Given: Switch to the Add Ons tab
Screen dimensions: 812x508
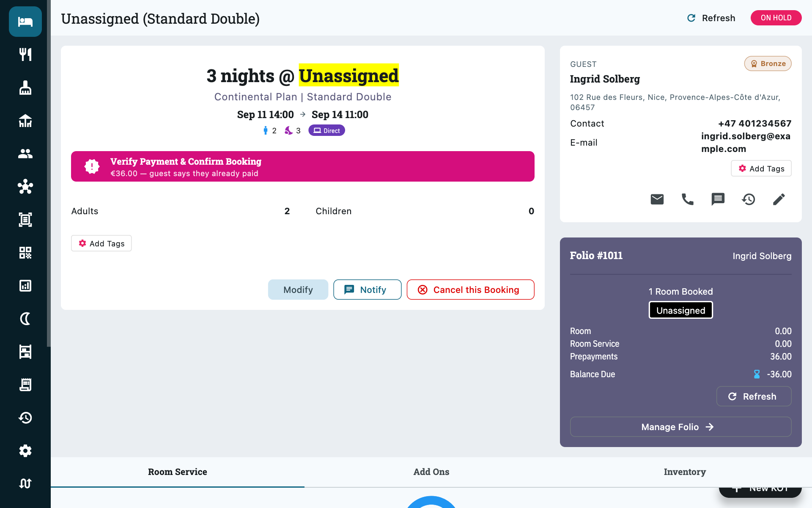Looking at the screenshot, I should tap(431, 472).
